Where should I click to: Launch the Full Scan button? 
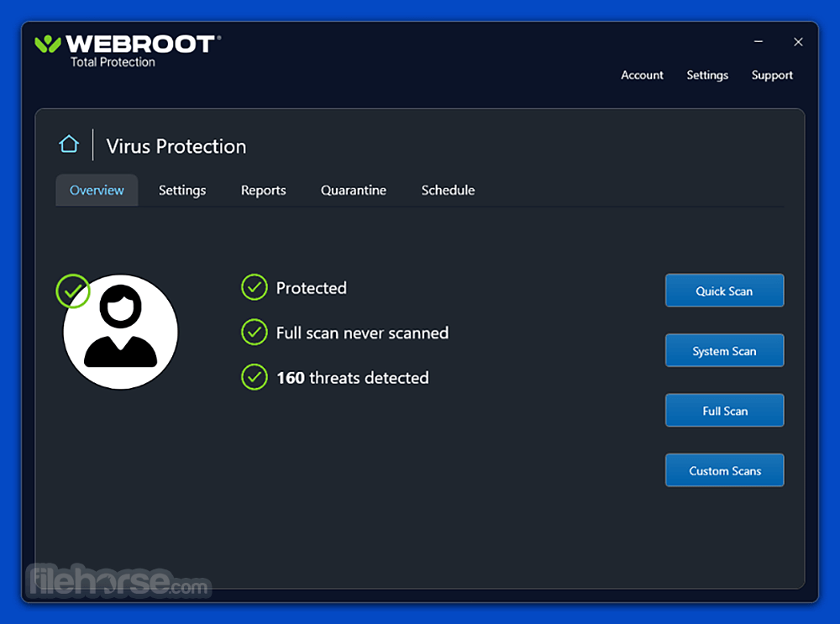click(x=724, y=411)
